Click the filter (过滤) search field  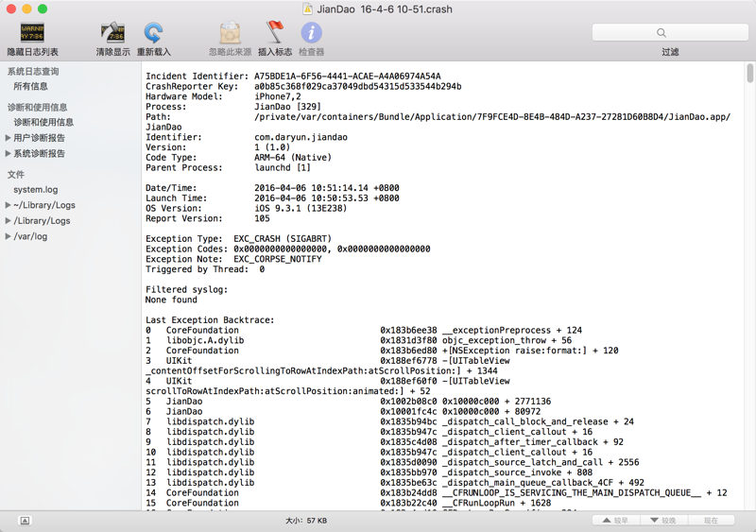[670, 32]
